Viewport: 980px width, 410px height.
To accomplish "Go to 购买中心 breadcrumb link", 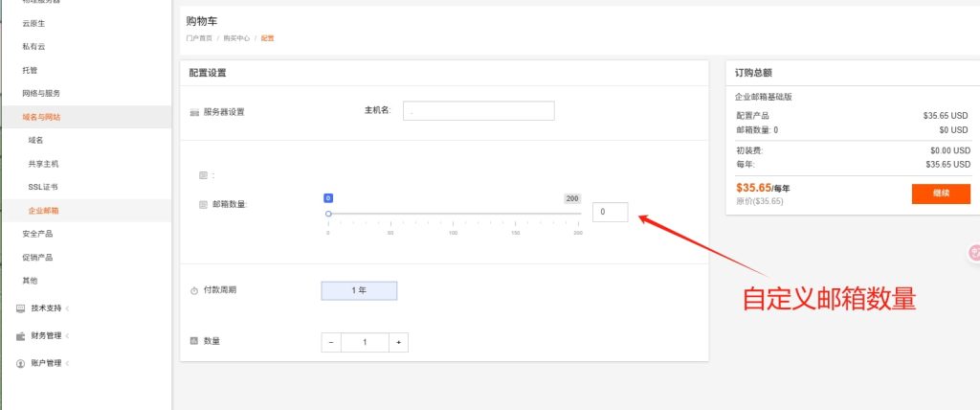I will click(x=237, y=38).
